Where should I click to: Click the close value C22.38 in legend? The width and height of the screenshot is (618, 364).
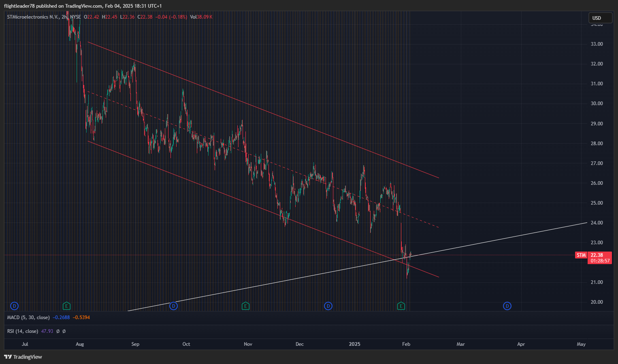pos(145,17)
